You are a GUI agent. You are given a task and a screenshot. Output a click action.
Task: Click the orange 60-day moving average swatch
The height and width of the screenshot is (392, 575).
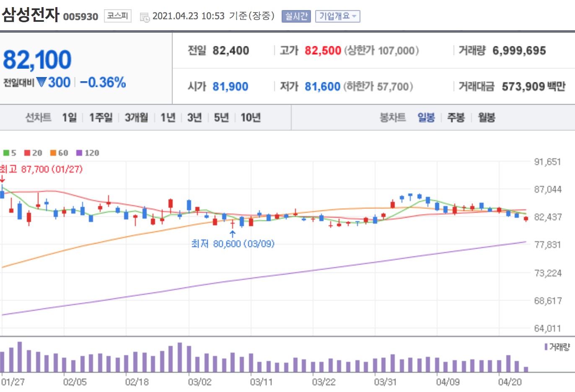[x=53, y=153]
